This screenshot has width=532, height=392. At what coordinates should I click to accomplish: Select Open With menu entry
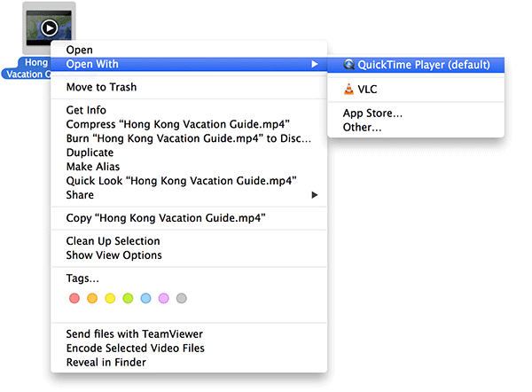189,64
